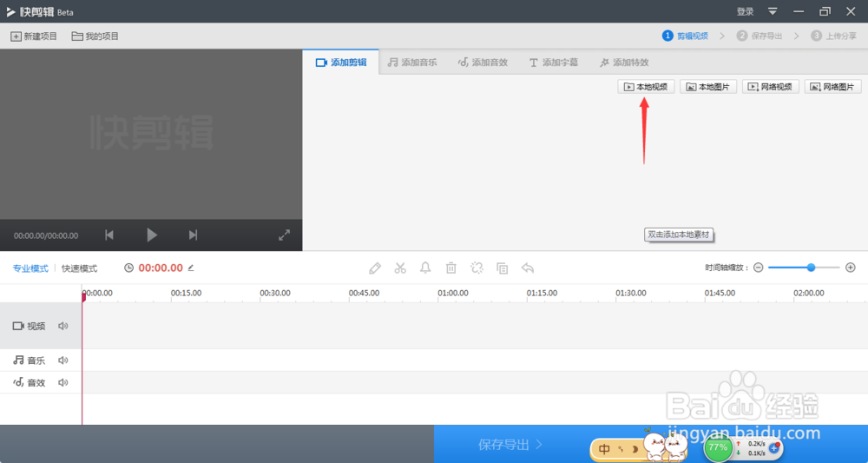
Task: Zoom out timeline with minus icon
Action: [759, 268]
